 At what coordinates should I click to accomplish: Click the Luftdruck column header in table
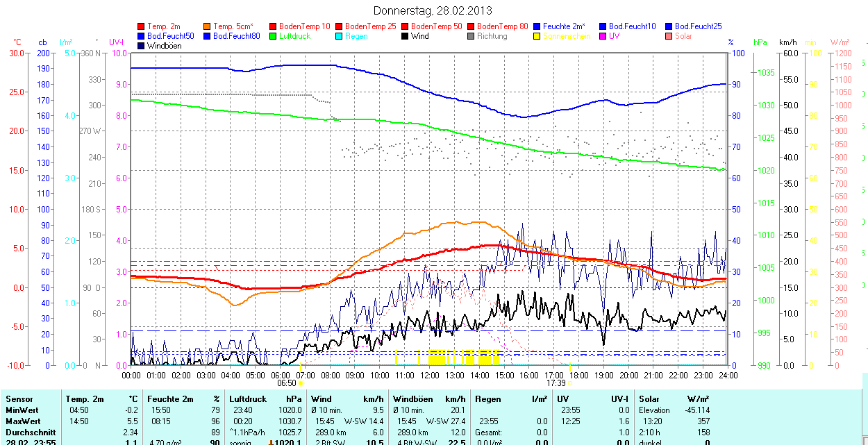pos(248,399)
